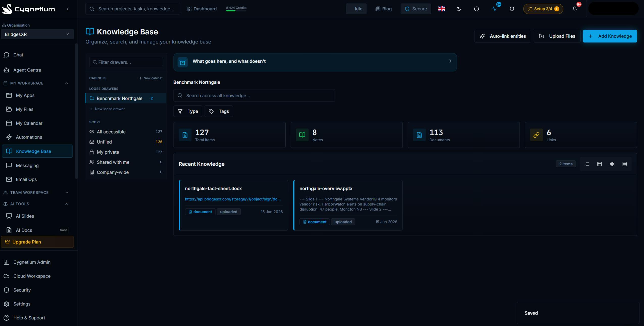This screenshot has width=644, height=326.
Task: Create a New cabinet
Action: pyautogui.click(x=151, y=78)
